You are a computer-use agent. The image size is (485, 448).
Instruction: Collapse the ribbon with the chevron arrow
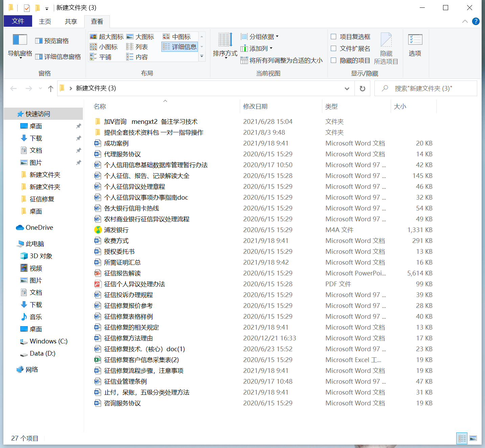click(465, 21)
